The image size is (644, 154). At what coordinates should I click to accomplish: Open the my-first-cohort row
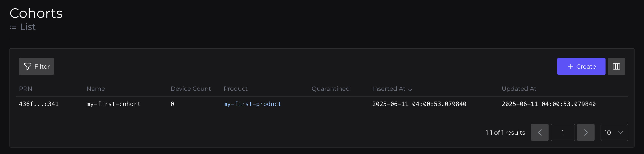tap(113, 104)
